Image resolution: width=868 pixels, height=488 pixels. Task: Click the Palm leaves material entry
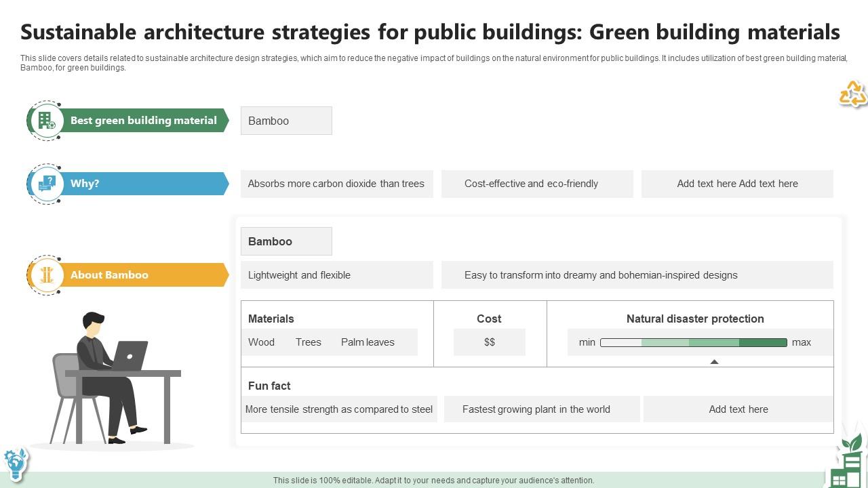pos(368,342)
